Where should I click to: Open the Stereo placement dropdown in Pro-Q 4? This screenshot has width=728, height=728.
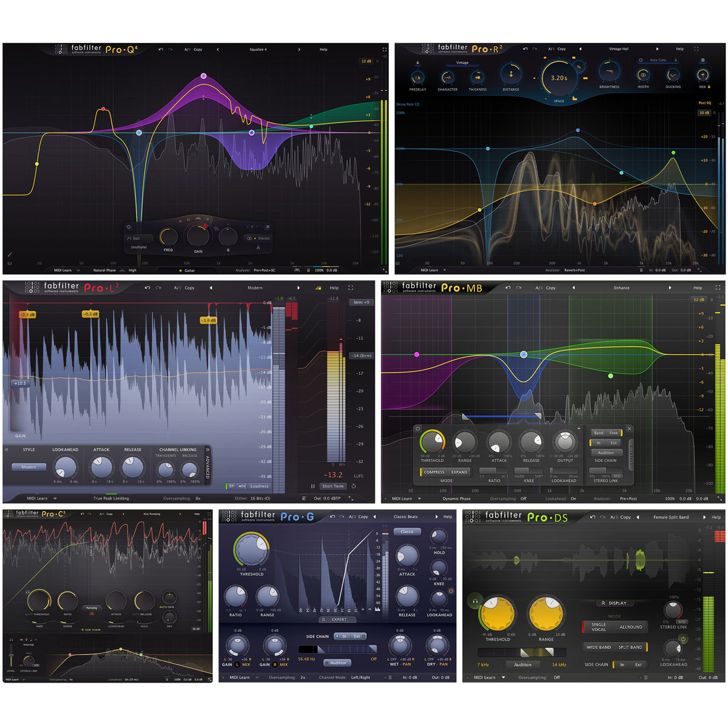tap(258, 238)
